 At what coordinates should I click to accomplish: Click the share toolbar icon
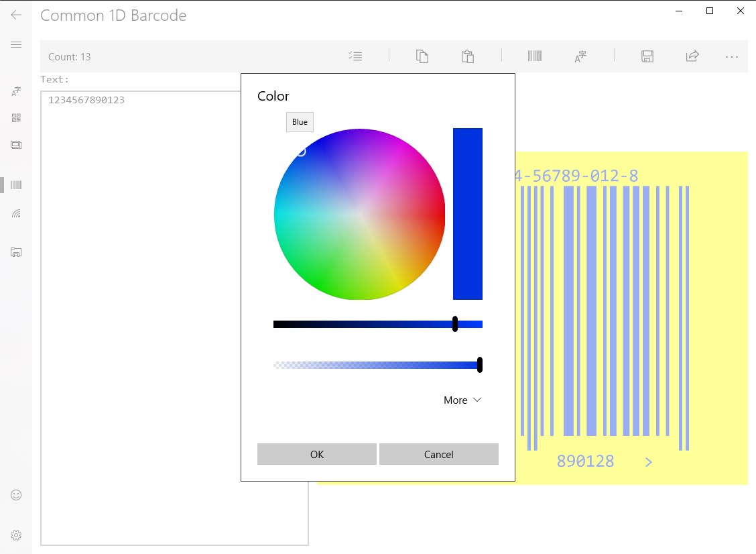[x=692, y=56]
